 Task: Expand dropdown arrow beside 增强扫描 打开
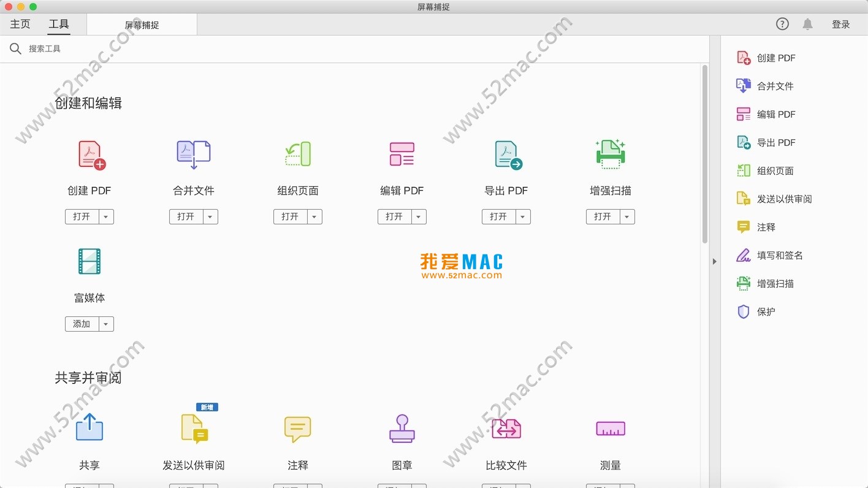[x=627, y=216]
